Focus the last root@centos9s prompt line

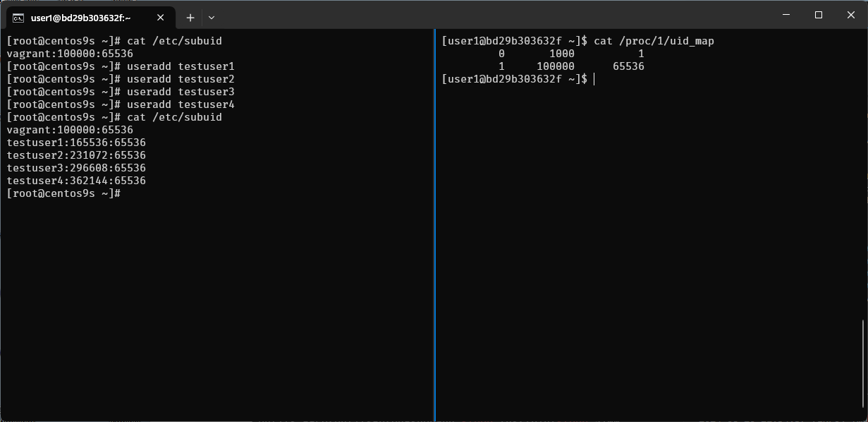[x=63, y=193]
